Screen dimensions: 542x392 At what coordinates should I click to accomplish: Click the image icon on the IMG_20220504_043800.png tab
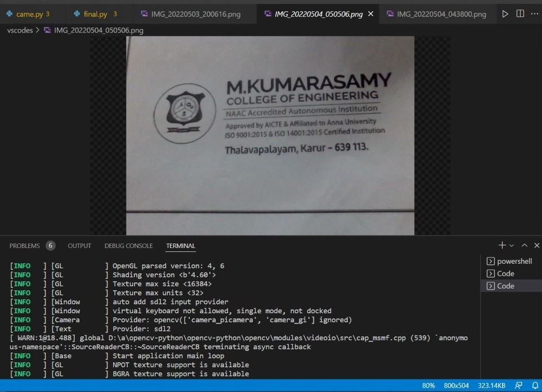coord(390,14)
